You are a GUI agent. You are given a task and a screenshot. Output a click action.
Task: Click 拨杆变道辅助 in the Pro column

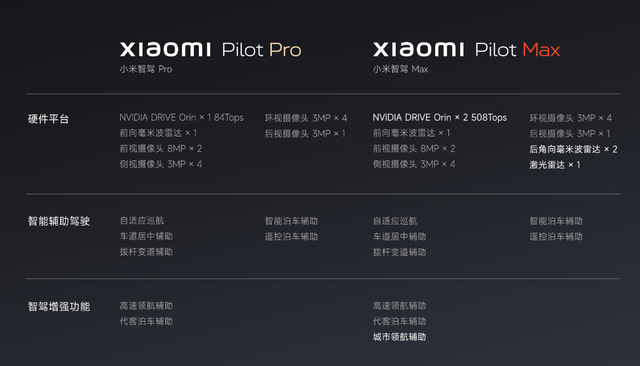tap(146, 252)
